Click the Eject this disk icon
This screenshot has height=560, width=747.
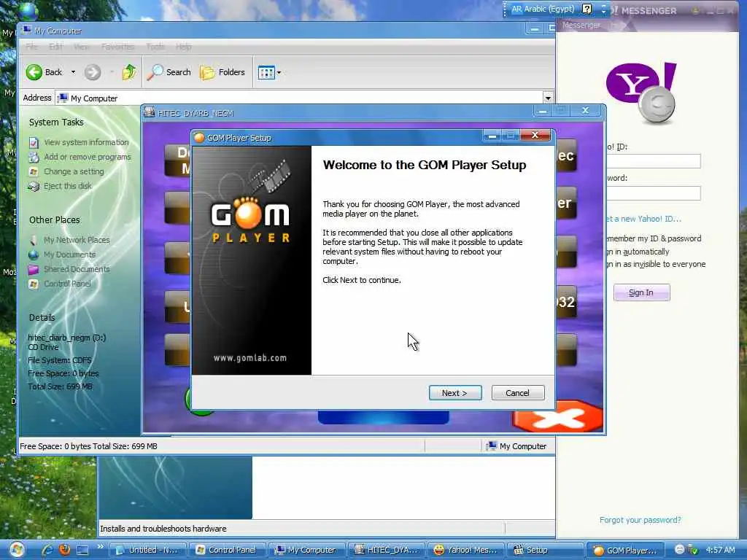pyautogui.click(x=34, y=186)
